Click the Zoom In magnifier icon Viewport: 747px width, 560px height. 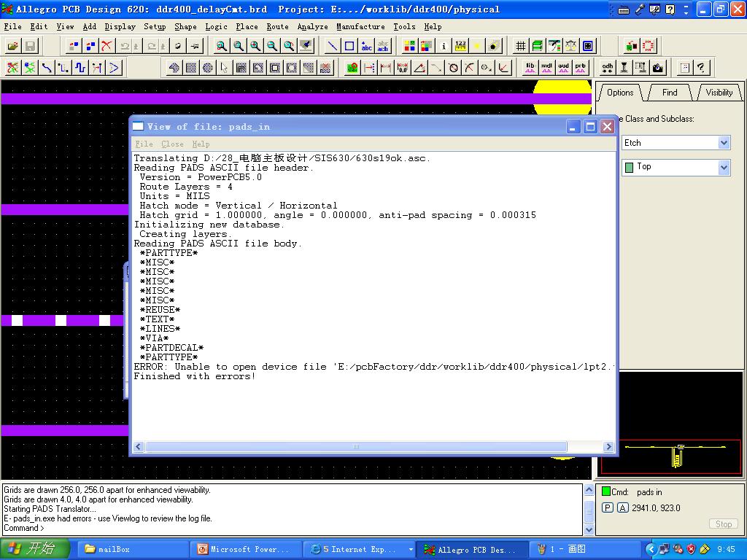(x=255, y=46)
